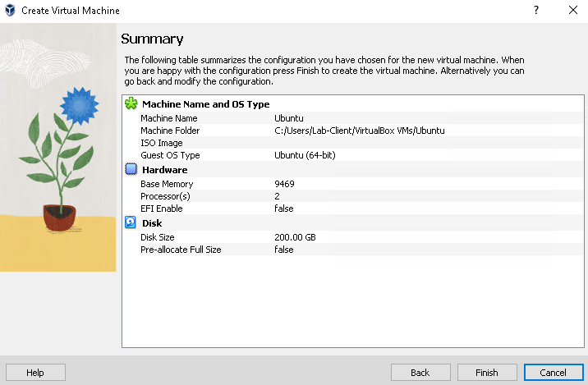Go Back to the previous wizard page
Viewport: 588px width, 385px height.
pos(420,372)
